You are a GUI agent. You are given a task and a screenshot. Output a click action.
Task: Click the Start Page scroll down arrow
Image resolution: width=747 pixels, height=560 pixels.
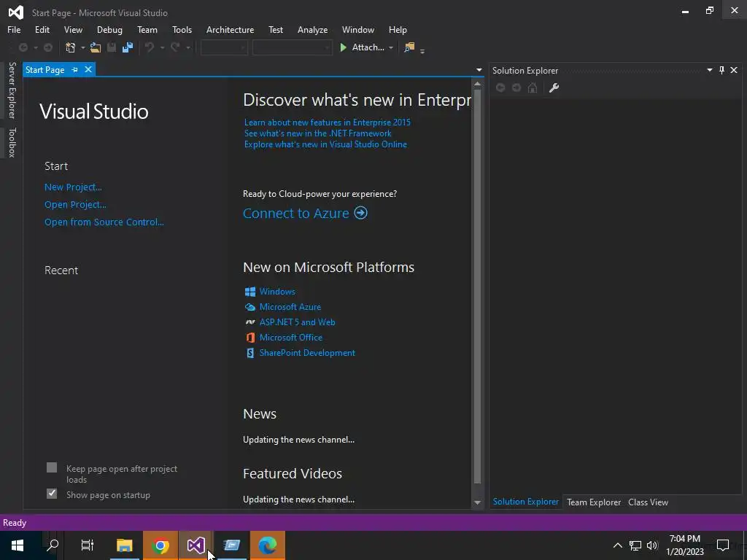coord(477,502)
